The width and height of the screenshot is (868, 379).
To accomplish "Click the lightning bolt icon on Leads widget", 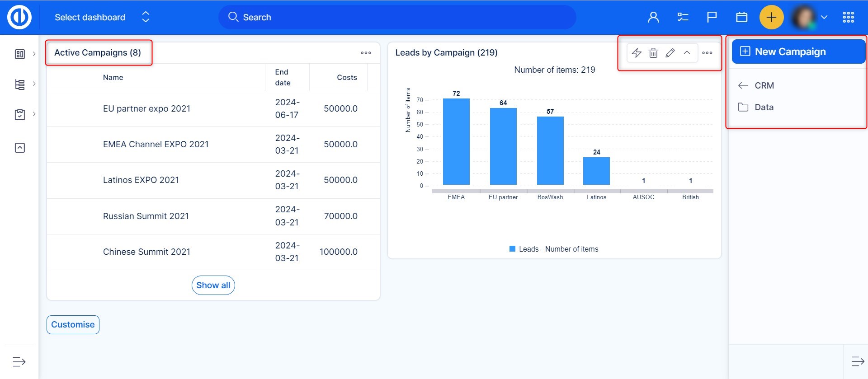I will point(637,53).
